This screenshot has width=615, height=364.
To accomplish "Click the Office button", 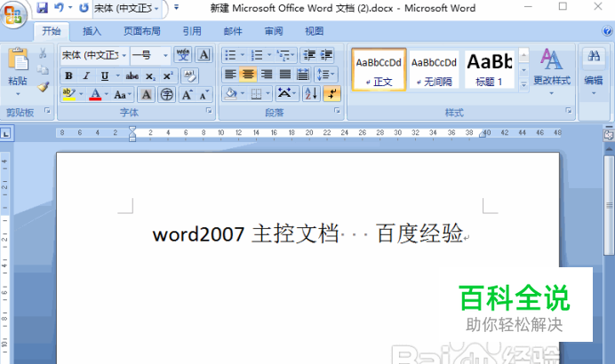I will click(x=13, y=14).
